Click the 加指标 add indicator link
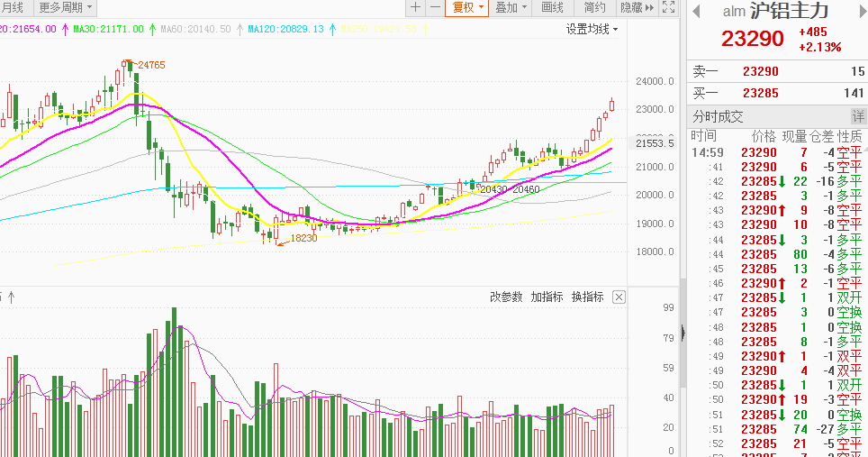Screen dimensions: 868x457 tap(547, 297)
